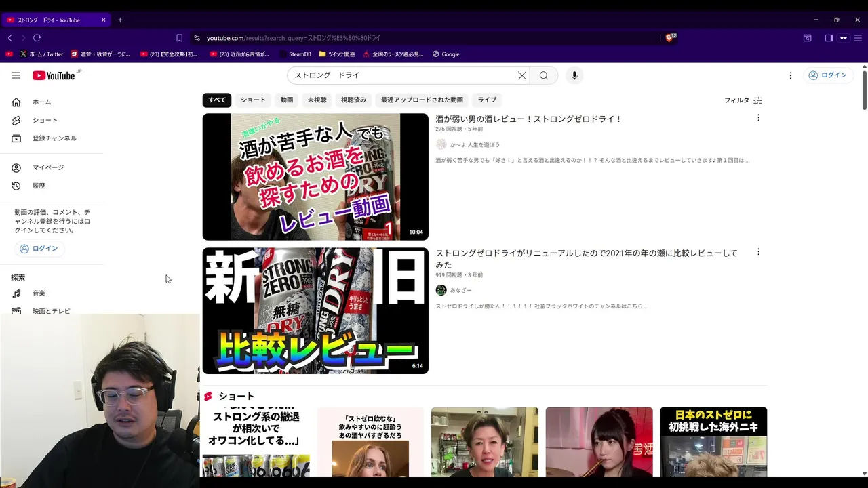Screen dimensions: 868x488
Task: Click the YouTube logo
Action: click(x=54, y=75)
